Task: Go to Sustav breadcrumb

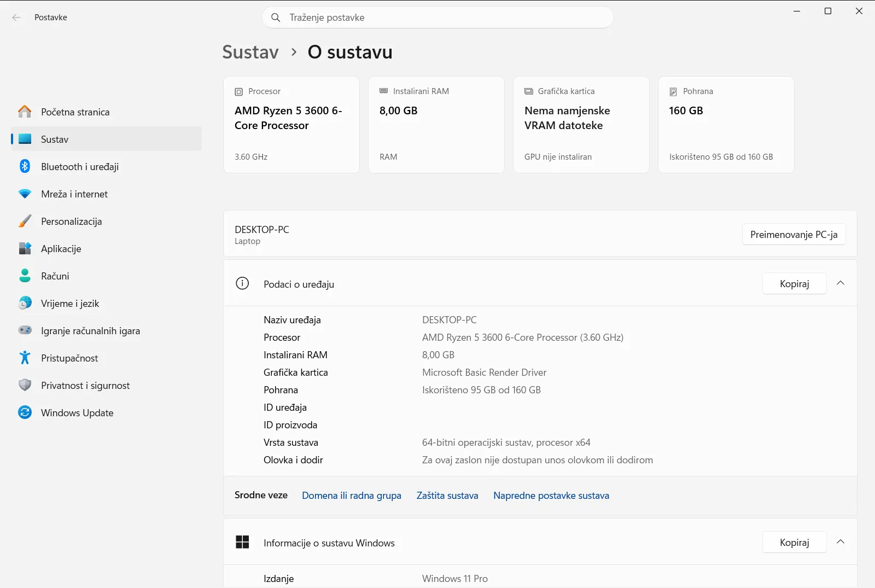Action: click(x=250, y=52)
